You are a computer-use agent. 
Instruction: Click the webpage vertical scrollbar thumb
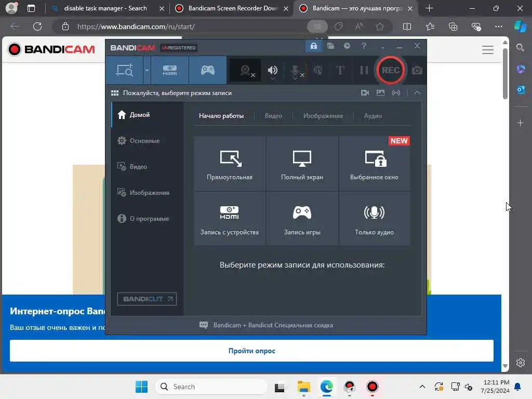pos(505,74)
